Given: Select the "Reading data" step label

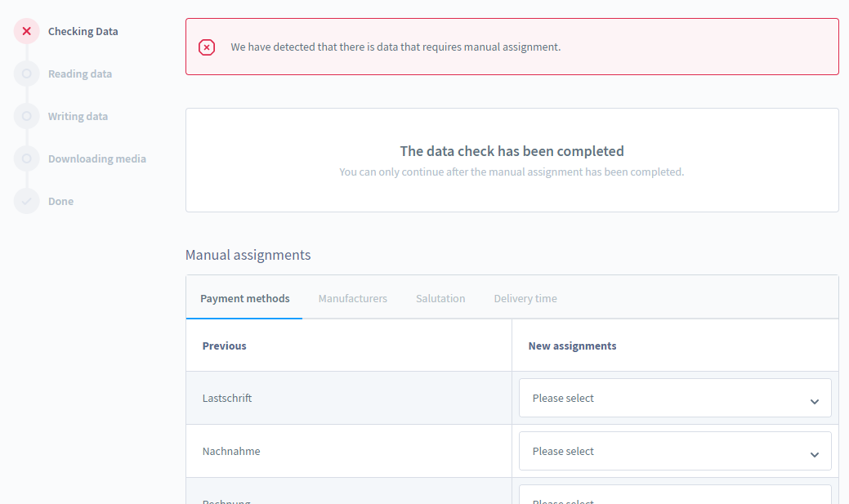Looking at the screenshot, I should (79, 74).
